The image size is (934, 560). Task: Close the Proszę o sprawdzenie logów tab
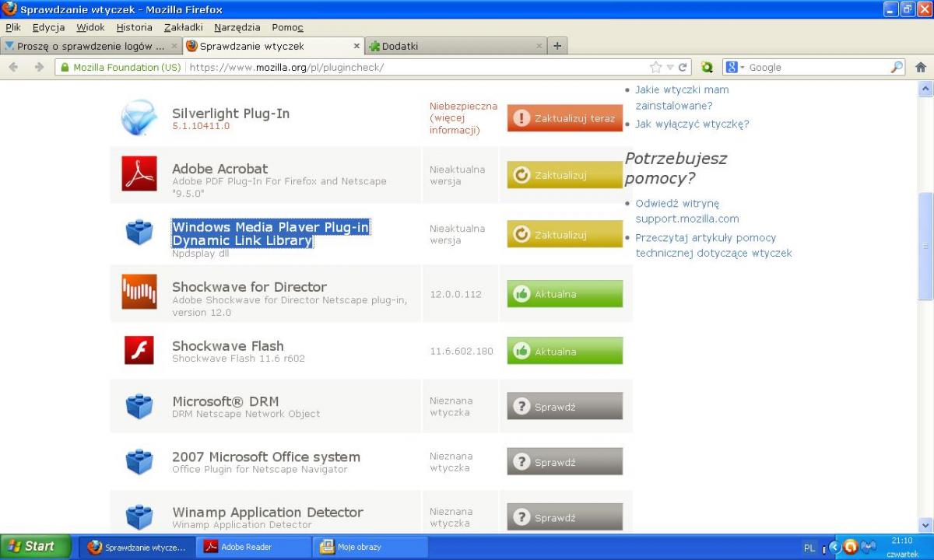coord(174,46)
